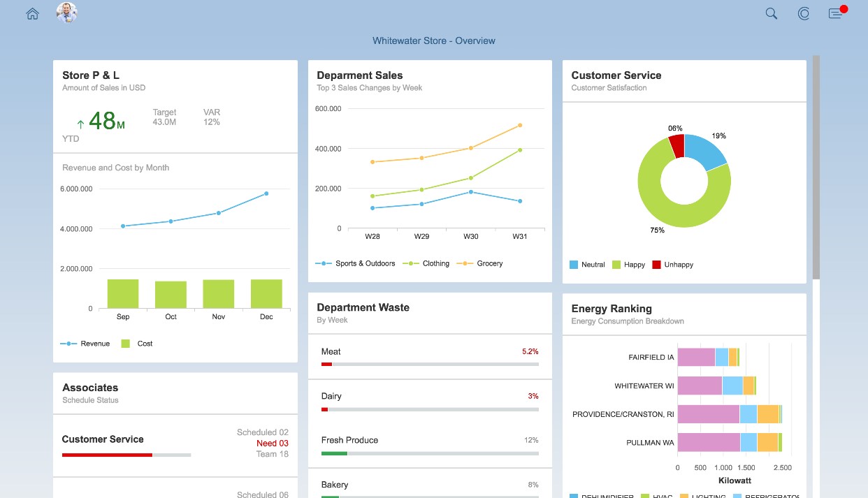Open notifications with the red badge
This screenshot has height=498, width=868.
pyautogui.click(x=836, y=14)
